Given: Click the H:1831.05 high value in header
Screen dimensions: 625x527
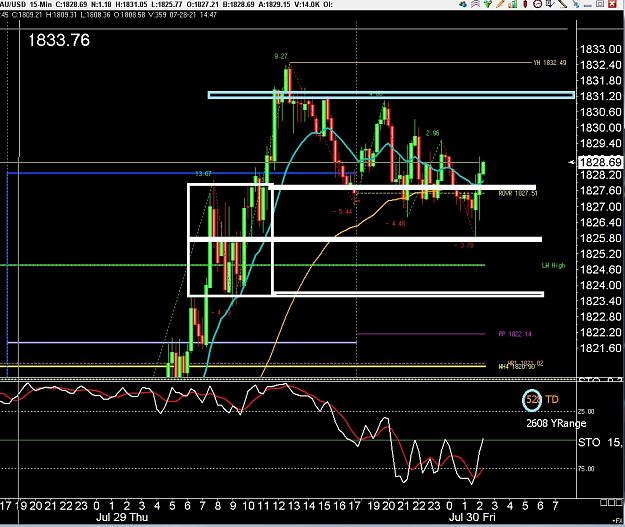Looking at the screenshot, I should click(131, 4).
